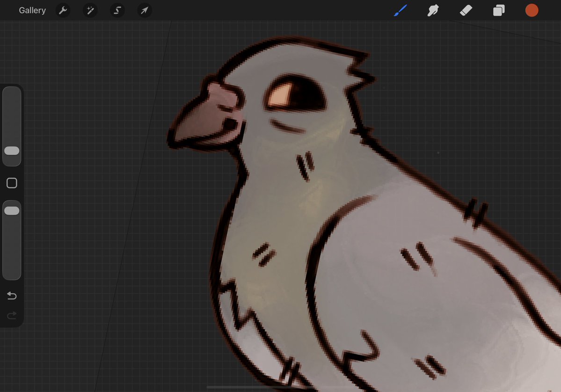Activate the Selection tool

click(117, 10)
